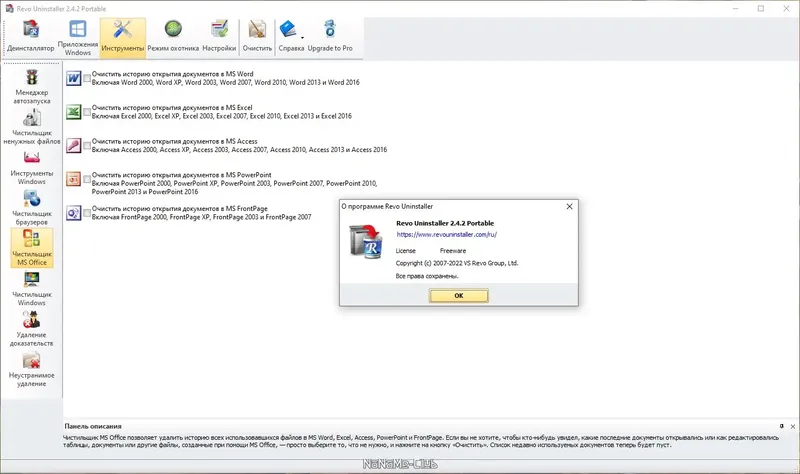Close the Панель описания description panel
800x474 pixels.
[793, 426]
